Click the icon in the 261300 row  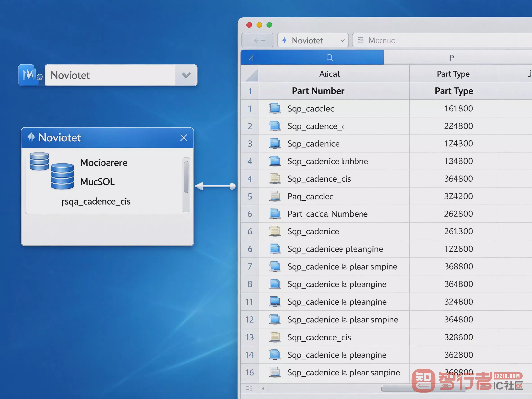pos(275,231)
